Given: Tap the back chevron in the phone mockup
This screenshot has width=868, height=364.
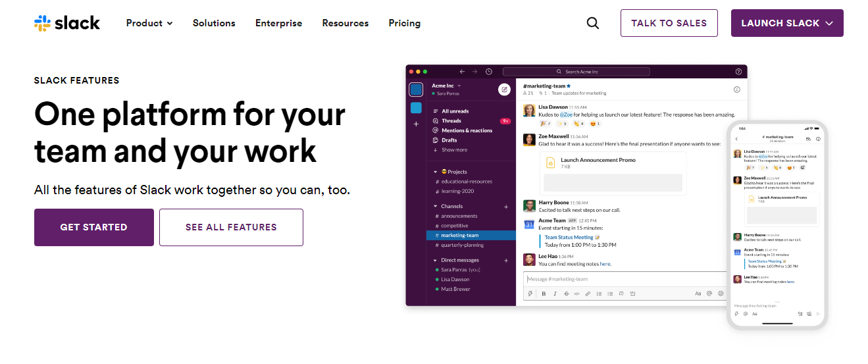Looking at the screenshot, I should [x=736, y=139].
